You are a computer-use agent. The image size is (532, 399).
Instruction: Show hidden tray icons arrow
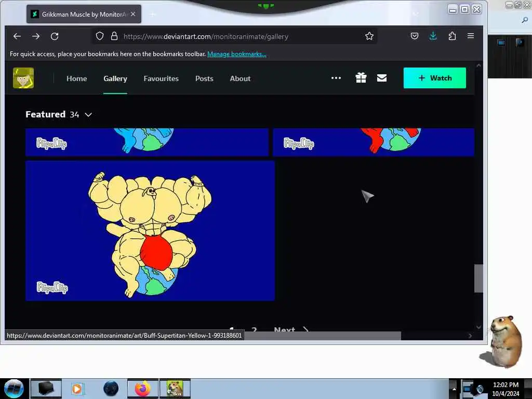point(454,389)
